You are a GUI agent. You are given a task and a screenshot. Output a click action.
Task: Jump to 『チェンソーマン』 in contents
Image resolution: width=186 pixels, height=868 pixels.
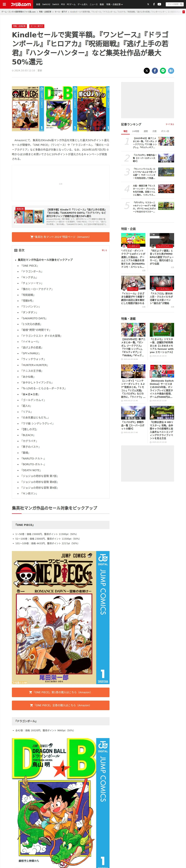(32, 283)
